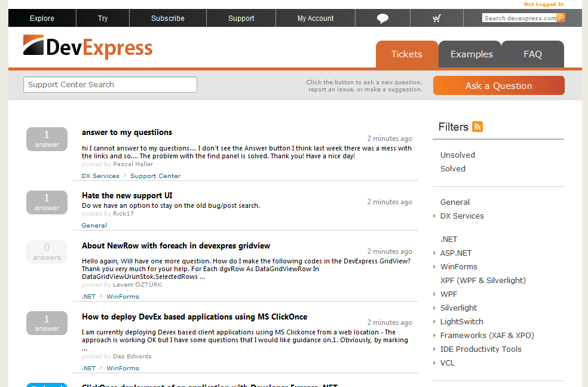Click the site search magnifier icon
The width and height of the screenshot is (588, 387).
pyautogui.click(x=561, y=17)
